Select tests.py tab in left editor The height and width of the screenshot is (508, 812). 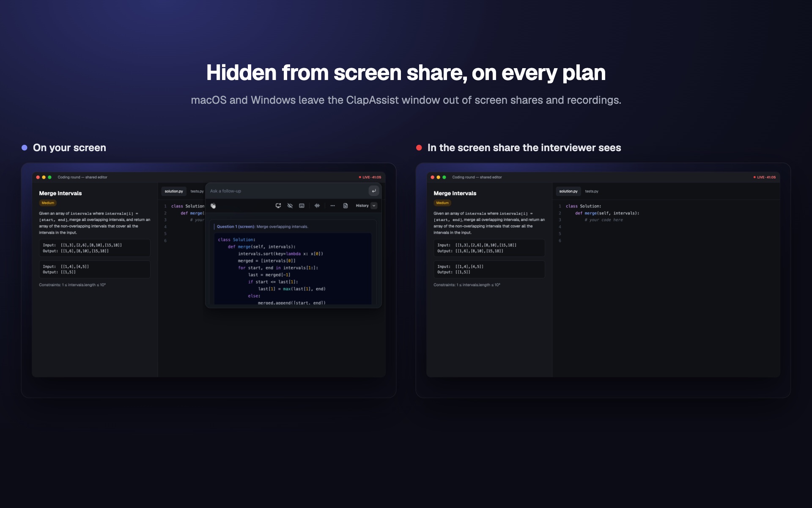197,191
